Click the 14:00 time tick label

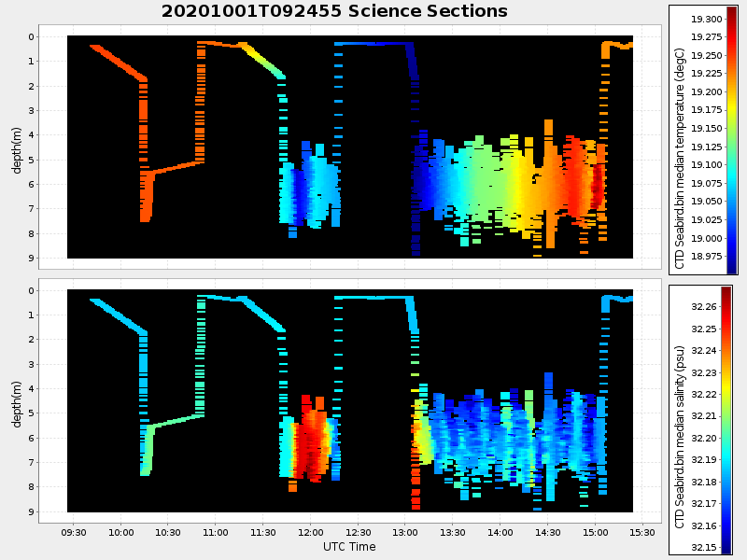[500, 532]
